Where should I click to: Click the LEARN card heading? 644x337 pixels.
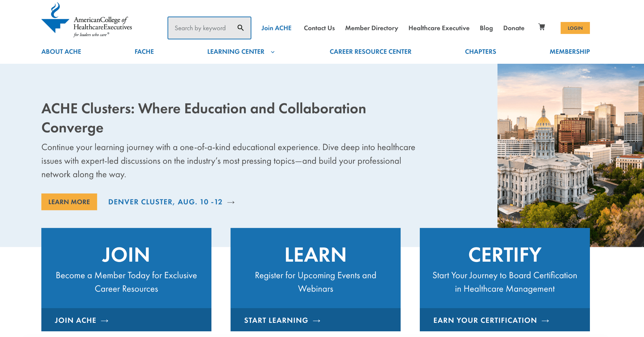(x=315, y=255)
